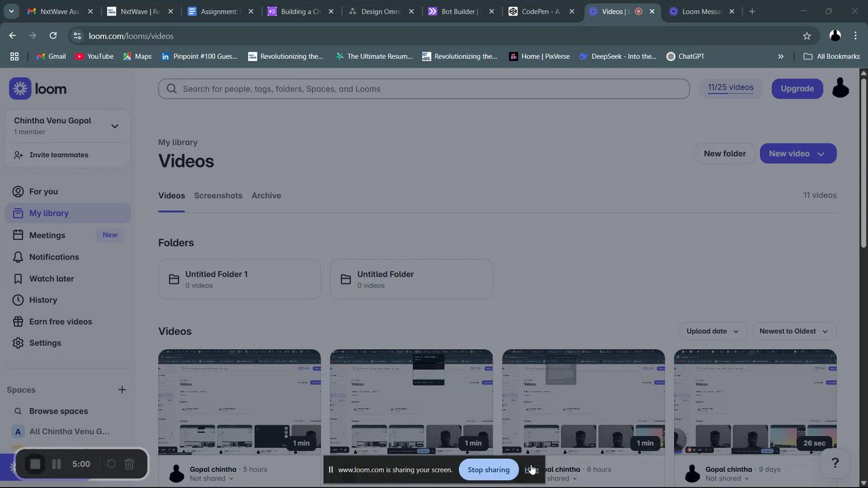This screenshot has width=868, height=488.
Task: Open the Upload date sort dropdown
Action: 713,331
